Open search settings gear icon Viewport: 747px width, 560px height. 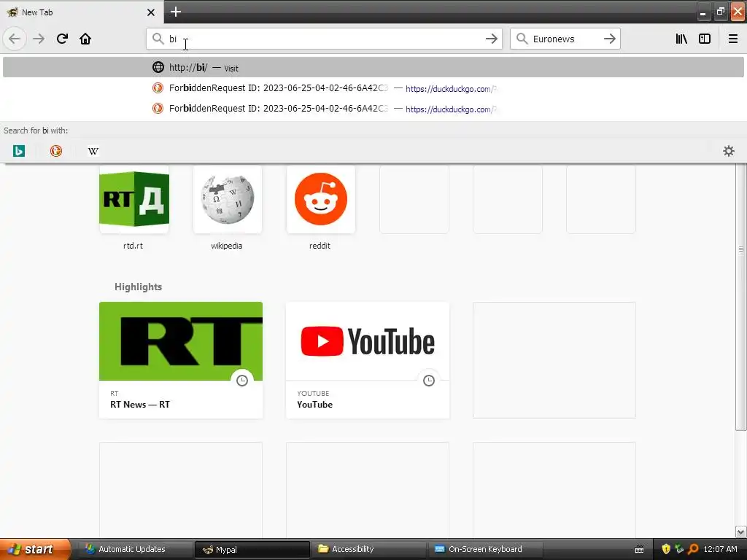click(x=729, y=151)
